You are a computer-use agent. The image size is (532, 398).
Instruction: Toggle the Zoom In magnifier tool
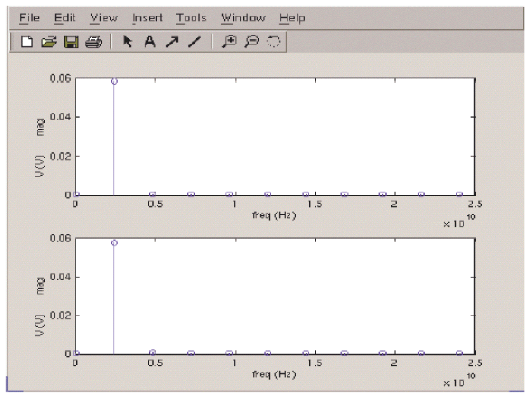click(x=229, y=42)
